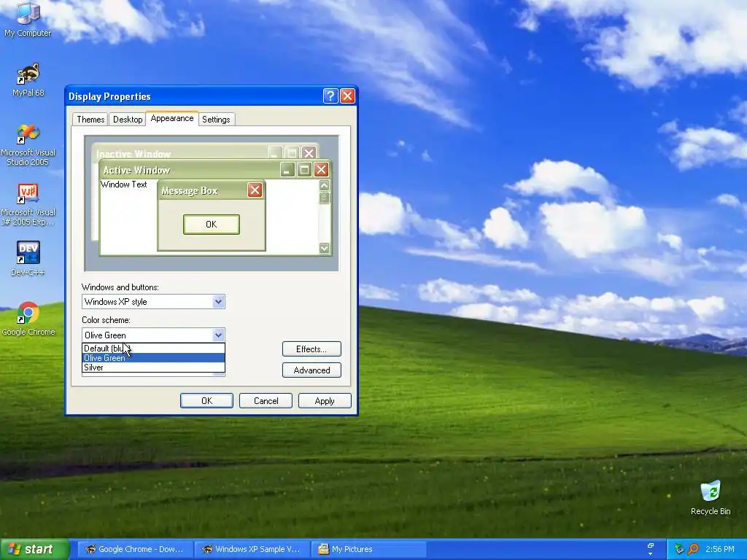747x560 pixels.
Task: Click the Message Box preview close icon
Action: [x=255, y=190]
